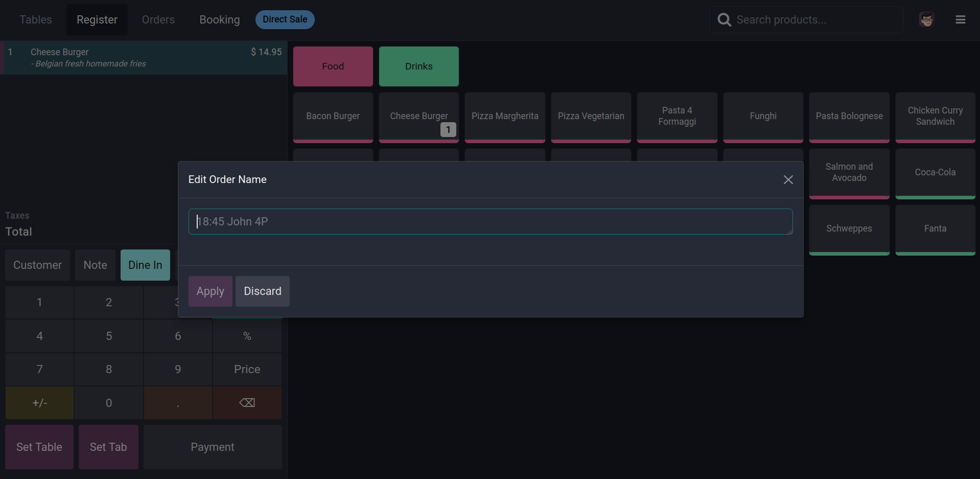This screenshot has height=479, width=980.
Task: Select the Food category filter
Action: [x=333, y=66]
